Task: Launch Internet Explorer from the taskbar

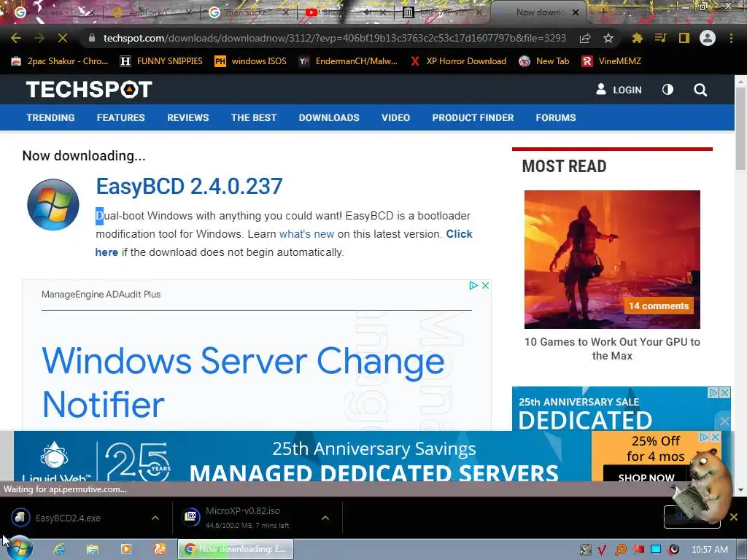Action: coord(59,549)
